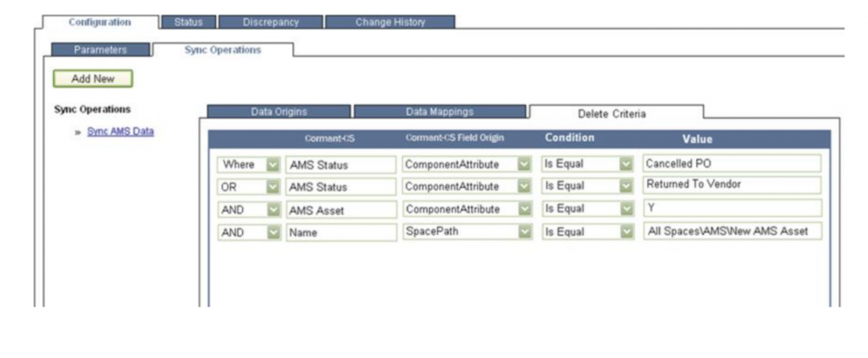Click the Name field input
868x358 pixels.
click(x=340, y=232)
